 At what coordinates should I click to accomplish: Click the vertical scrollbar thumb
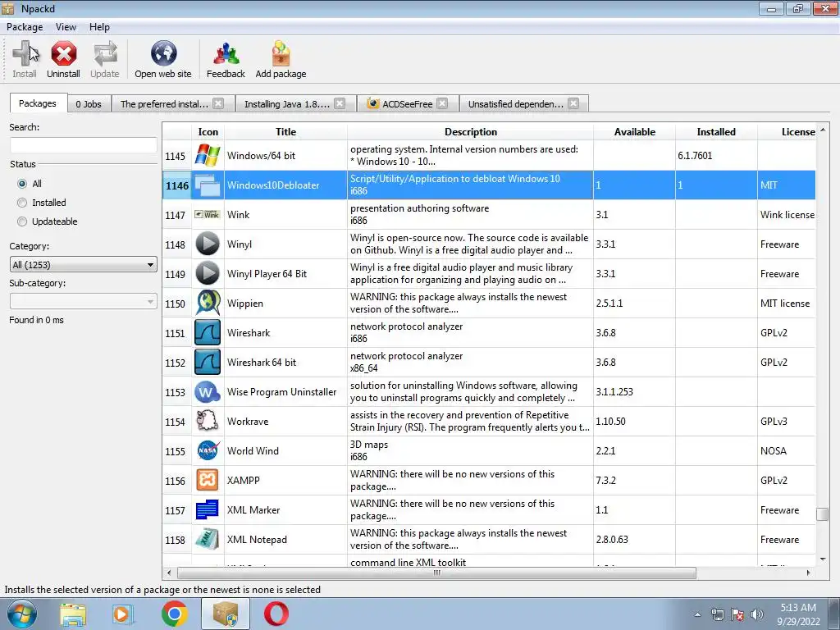pos(822,514)
